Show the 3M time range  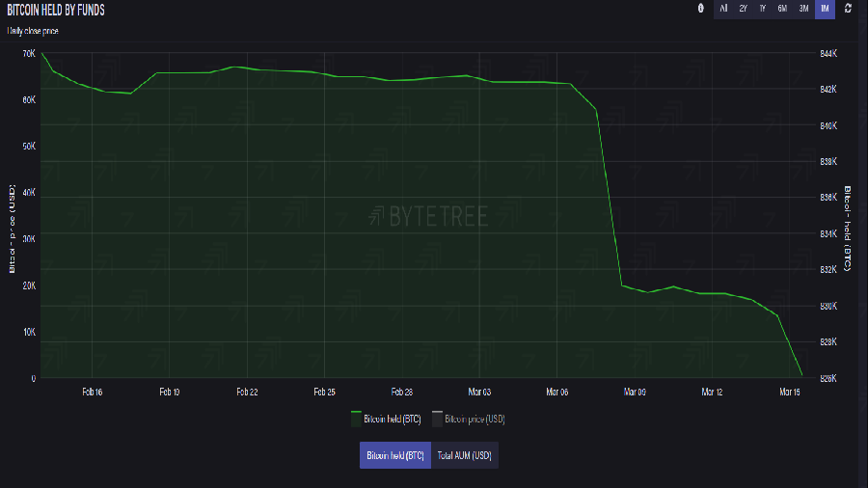pyautogui.click(x=803, y=9)
